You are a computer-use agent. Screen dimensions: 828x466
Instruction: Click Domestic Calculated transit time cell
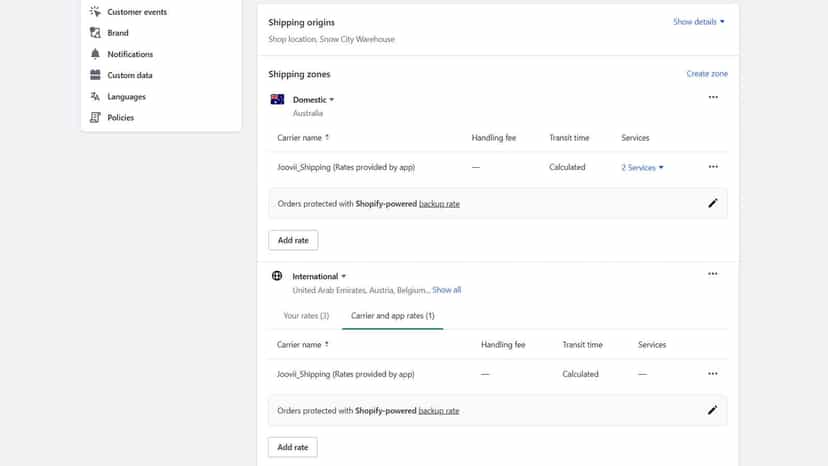pos(567,167)
